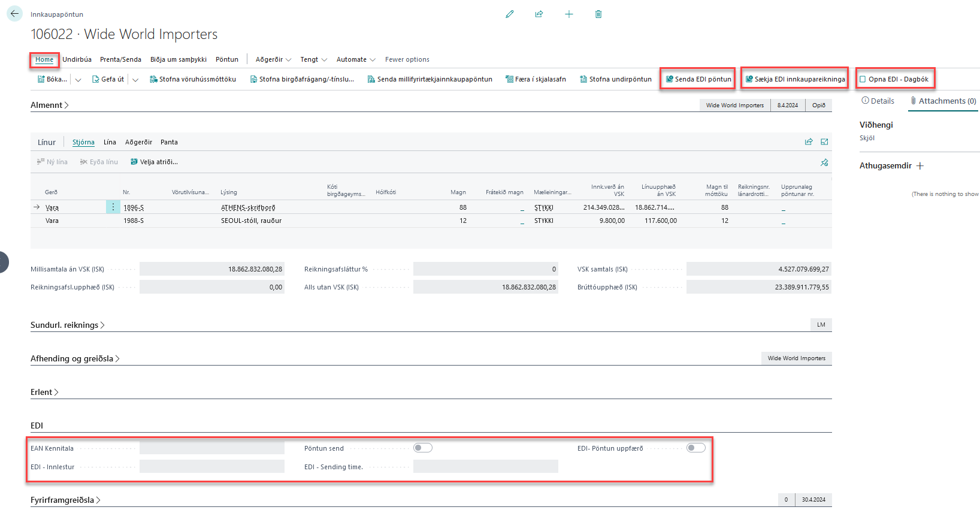Click the share icon in header
The height and width of the screenshot is (510, 980).
click(x=539, y=14)
